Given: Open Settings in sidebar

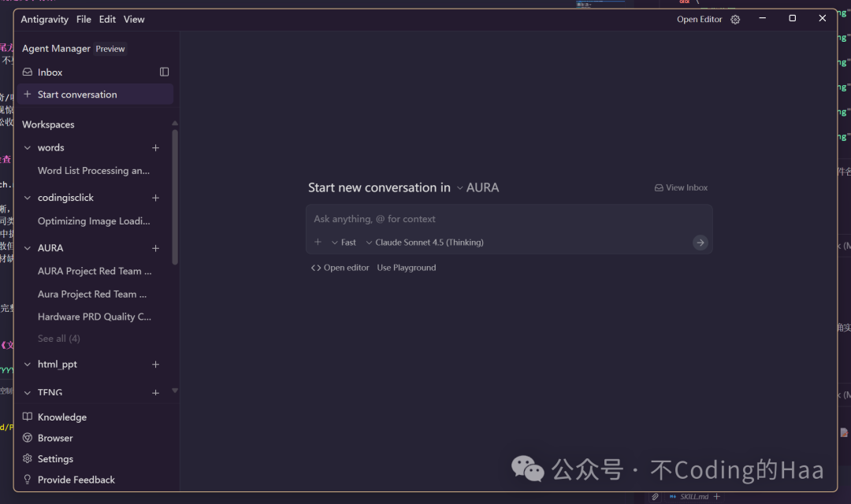Looking at the screenshot, I should tap(48, 459).
